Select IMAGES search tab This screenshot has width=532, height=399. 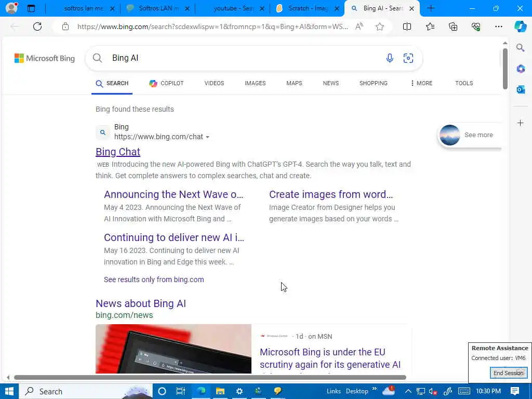coord(255,83)
